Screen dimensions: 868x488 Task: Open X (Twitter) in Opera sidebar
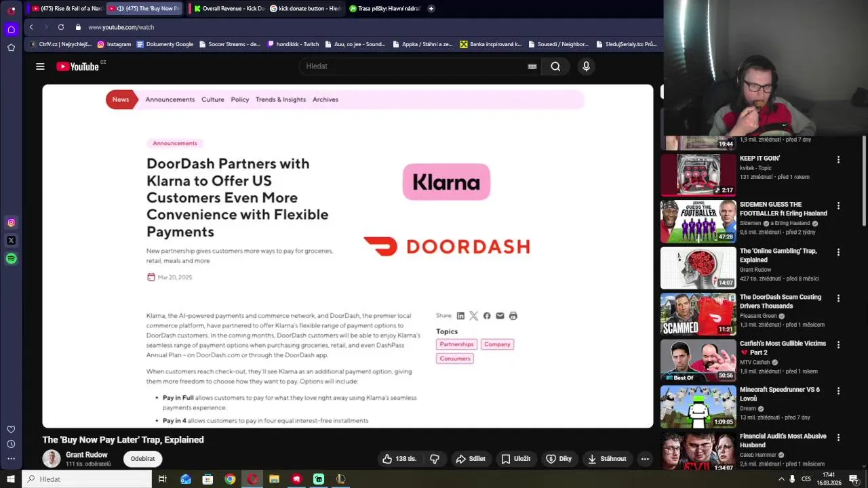click(11, 241)
